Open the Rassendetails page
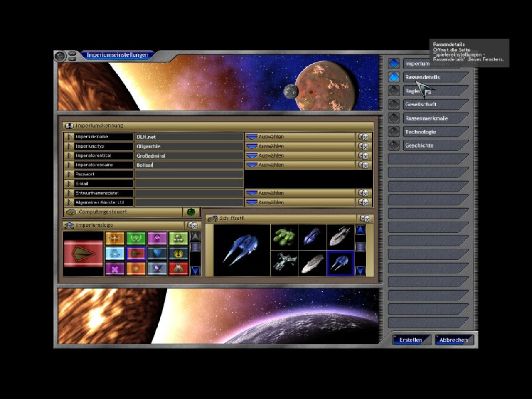The height and width of the screenshot is (399, 532). [x=435, y=77]
